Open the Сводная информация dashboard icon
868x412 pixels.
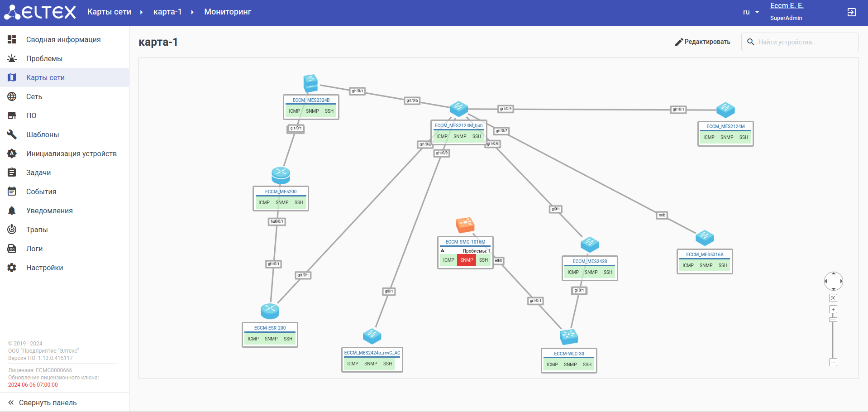[x=12, y=39]
